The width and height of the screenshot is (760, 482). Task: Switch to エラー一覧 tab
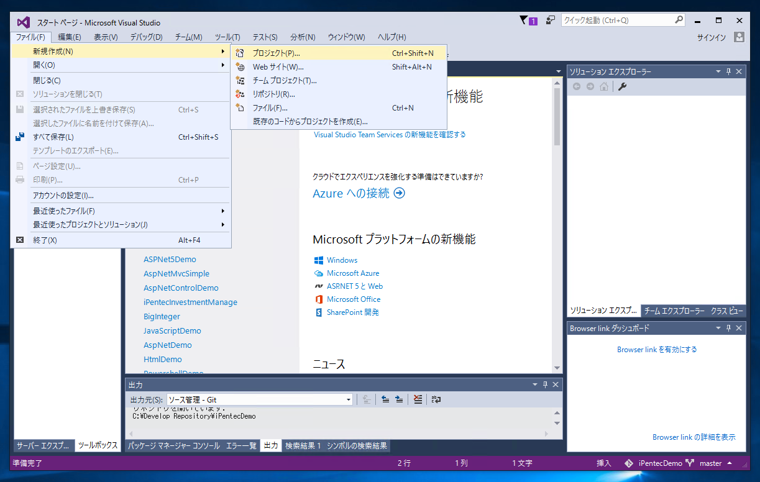[x=241, y=446]
